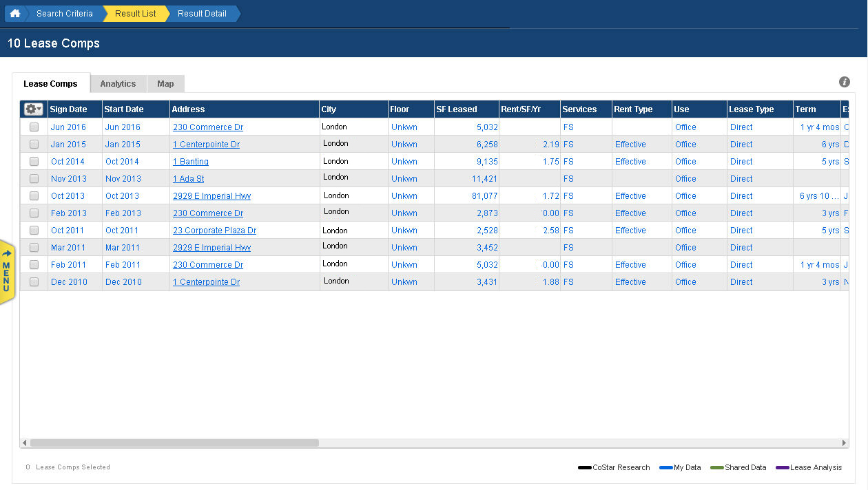Open the 23 Corporate Plaza Dr link
The image size is (868, 490).
coord(214,230)
